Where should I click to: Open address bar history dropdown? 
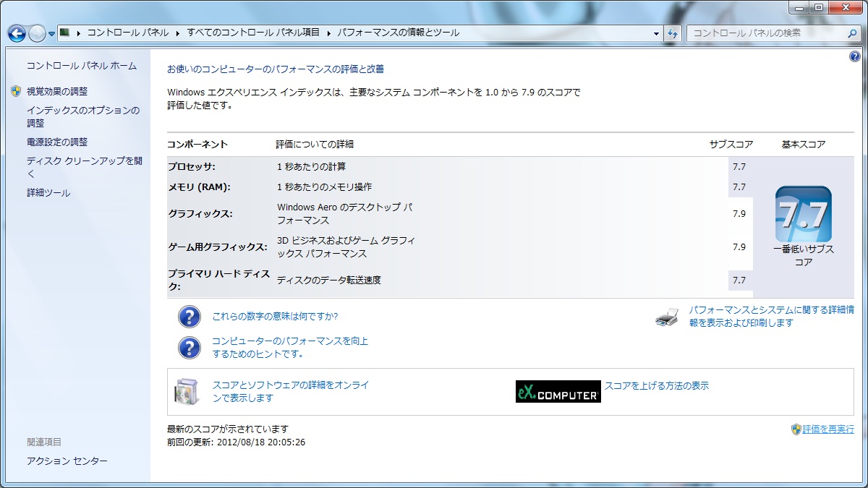coord(656,33)
